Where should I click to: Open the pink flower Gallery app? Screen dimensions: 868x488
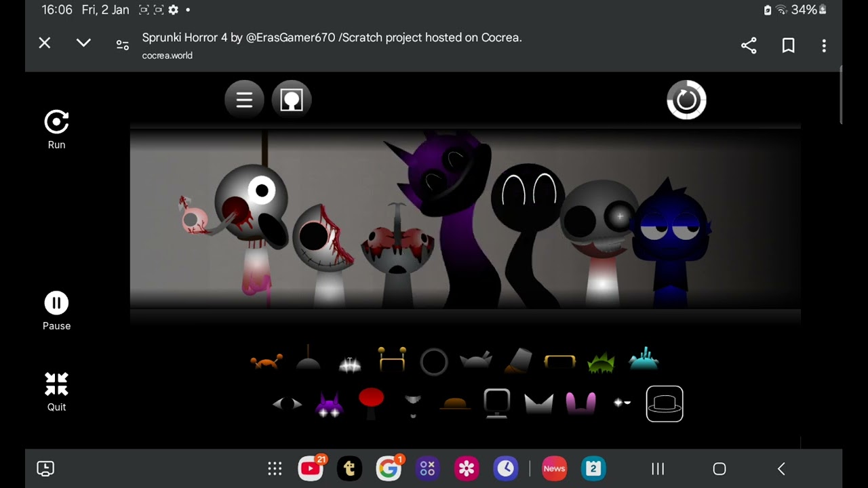467,468
